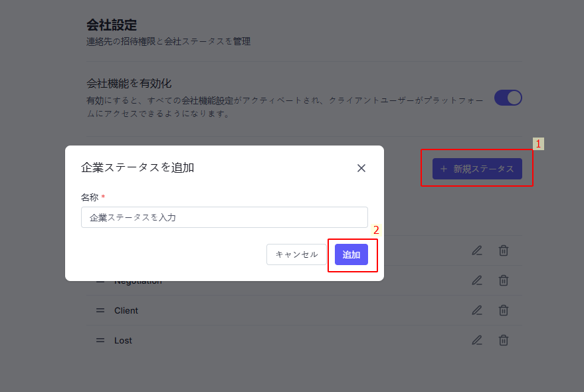Click the 新規ステータス button
The height and width of the screenshot is (392, 584).
(477, 169)
